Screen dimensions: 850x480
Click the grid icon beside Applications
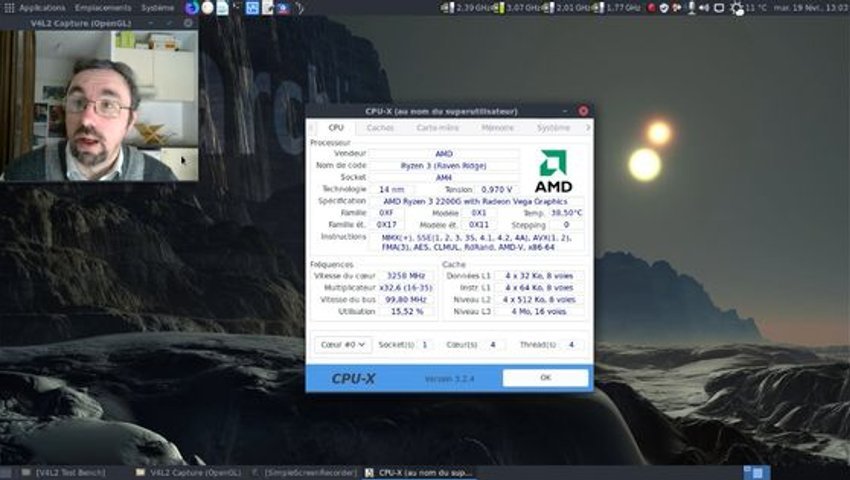tap(9, 8)
